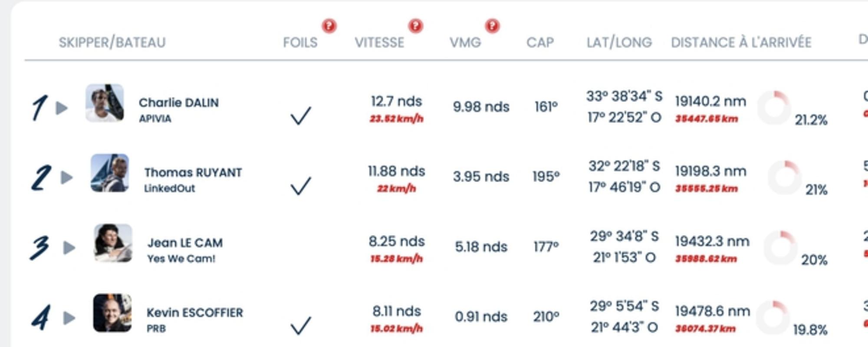Click the 21.2% progress ring for DALIN
The width and height of the screenshot is (868, 347).
[774, 108]
